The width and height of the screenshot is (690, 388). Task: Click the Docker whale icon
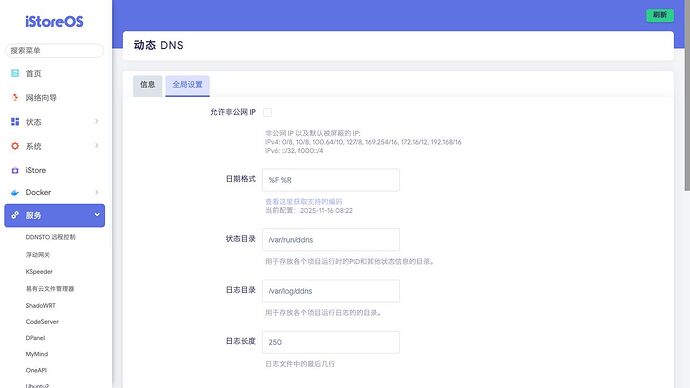pos(15,192)
